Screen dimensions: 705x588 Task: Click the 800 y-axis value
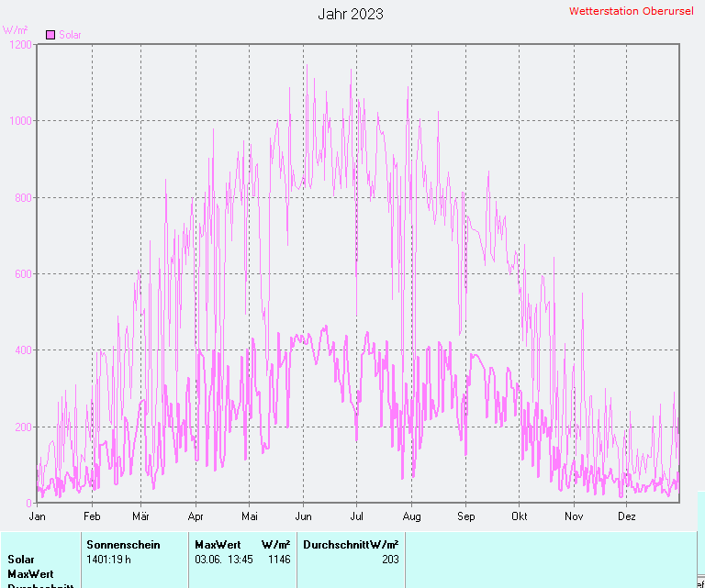(23, 197)
